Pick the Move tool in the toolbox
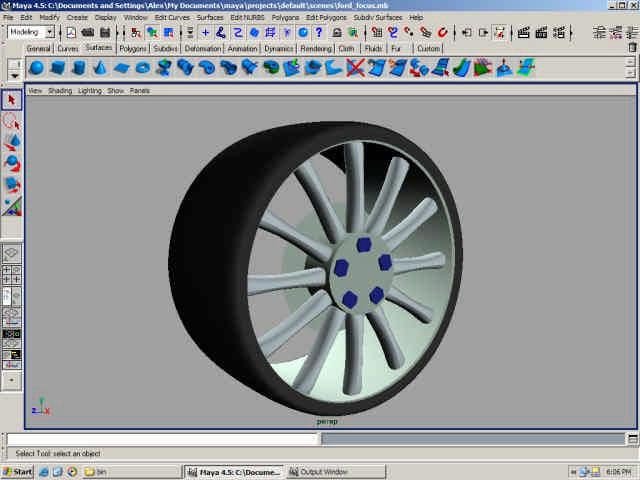640x480 pixels. click(12, 142)
